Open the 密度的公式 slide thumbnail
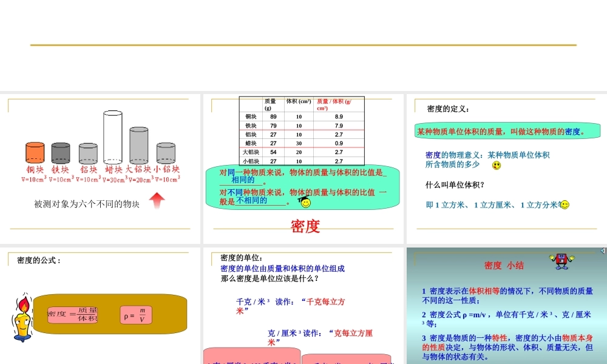This screenshot has height=364, width=607. pyautogui.click(x=100, y=306)
